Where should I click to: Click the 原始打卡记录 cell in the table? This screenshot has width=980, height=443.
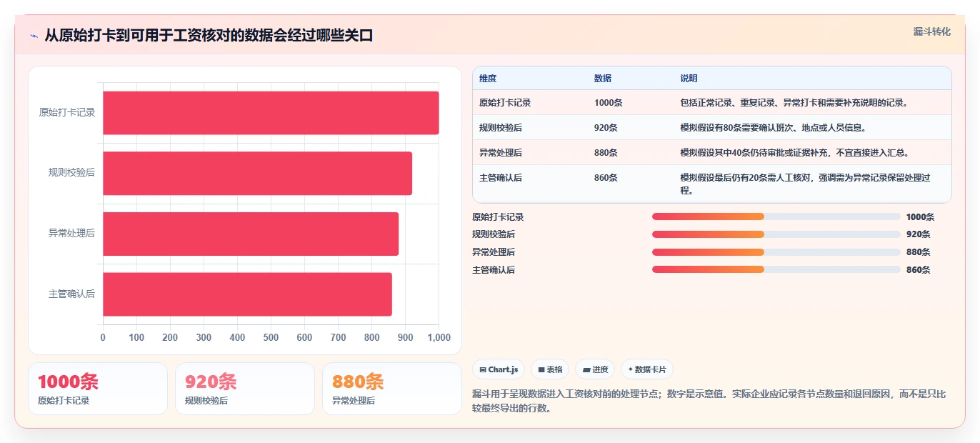tap(505, 103)
